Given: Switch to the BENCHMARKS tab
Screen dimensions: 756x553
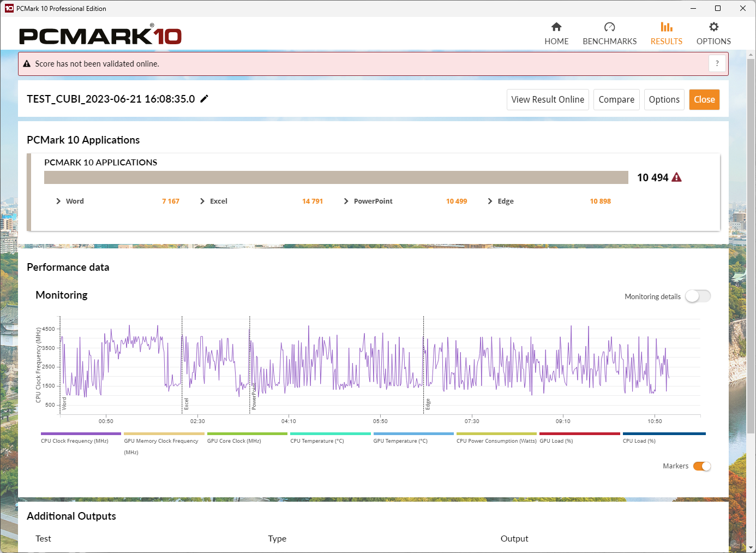Looking at the screenshot, I should (610, 41).
